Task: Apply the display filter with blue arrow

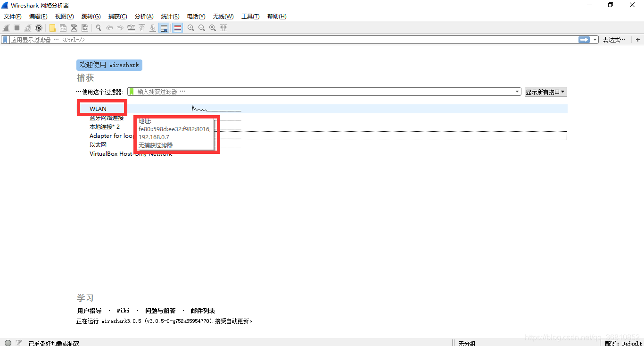Action: [x=584, y=40]
